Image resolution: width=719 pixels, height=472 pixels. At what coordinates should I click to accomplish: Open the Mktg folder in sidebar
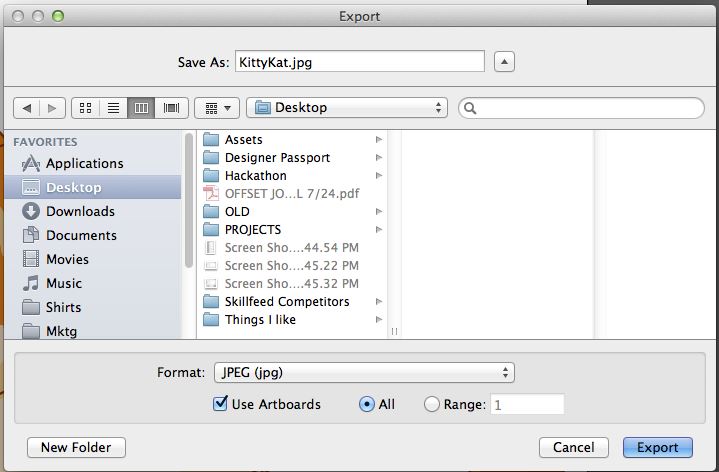click(93, 331)
